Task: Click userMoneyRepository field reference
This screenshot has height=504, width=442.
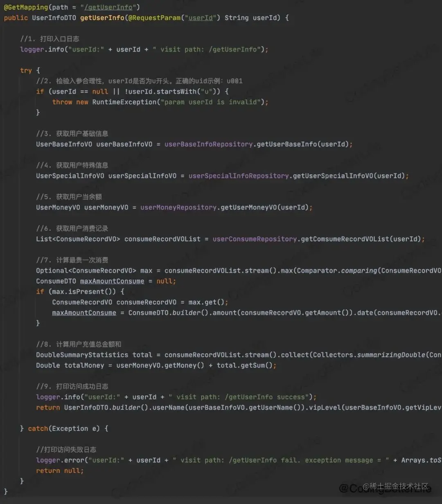Action: pos(178,207)
